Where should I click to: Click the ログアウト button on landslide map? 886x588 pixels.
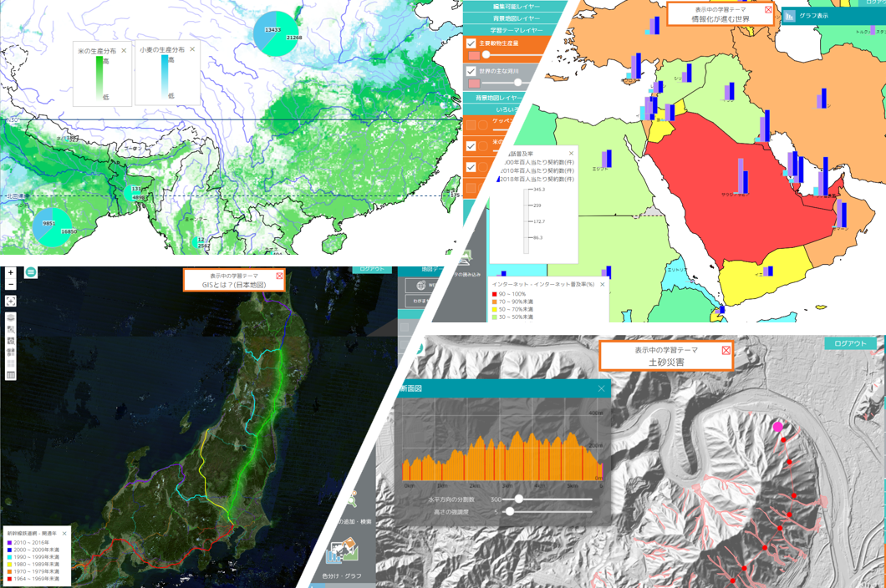point(850,343)
